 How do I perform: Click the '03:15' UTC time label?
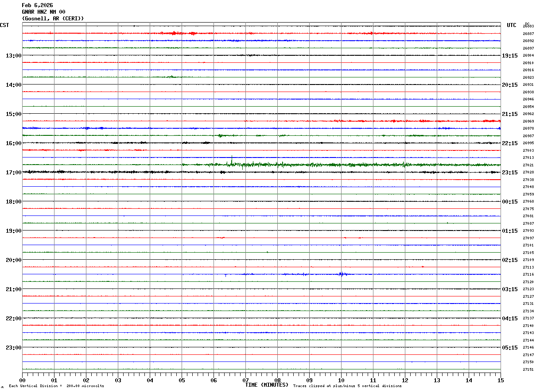pyautogui.click(x=509, y=289)
